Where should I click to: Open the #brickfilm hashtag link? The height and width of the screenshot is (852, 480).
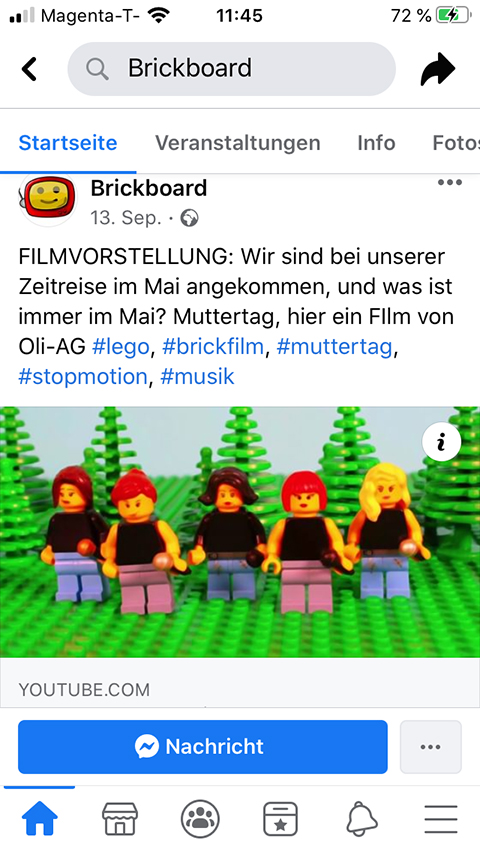pos(213,347)
